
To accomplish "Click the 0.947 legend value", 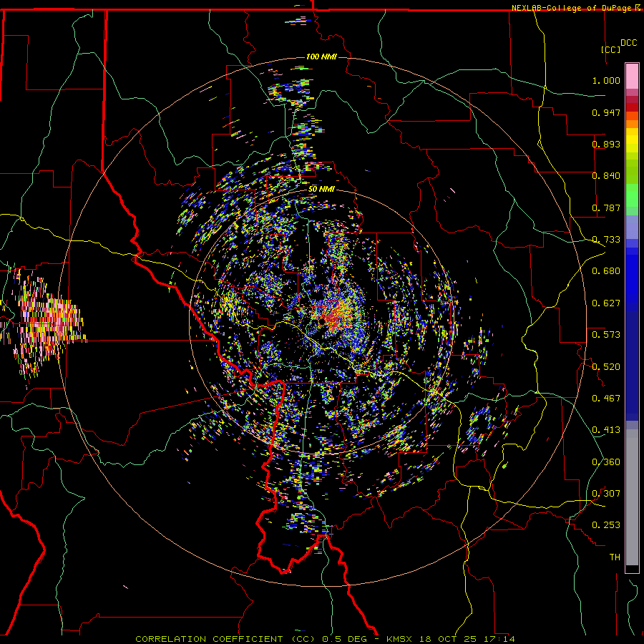I will pos(606,112).
